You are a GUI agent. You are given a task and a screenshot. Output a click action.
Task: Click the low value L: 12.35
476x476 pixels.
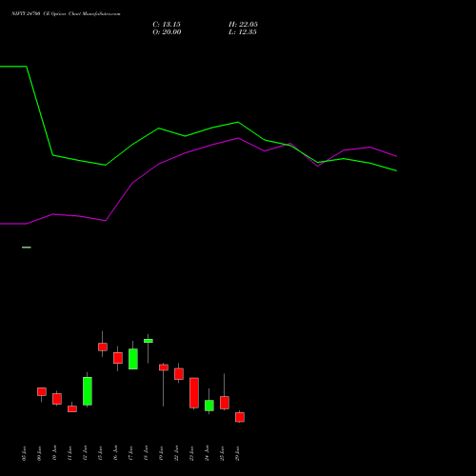click(x=243, y=32)
